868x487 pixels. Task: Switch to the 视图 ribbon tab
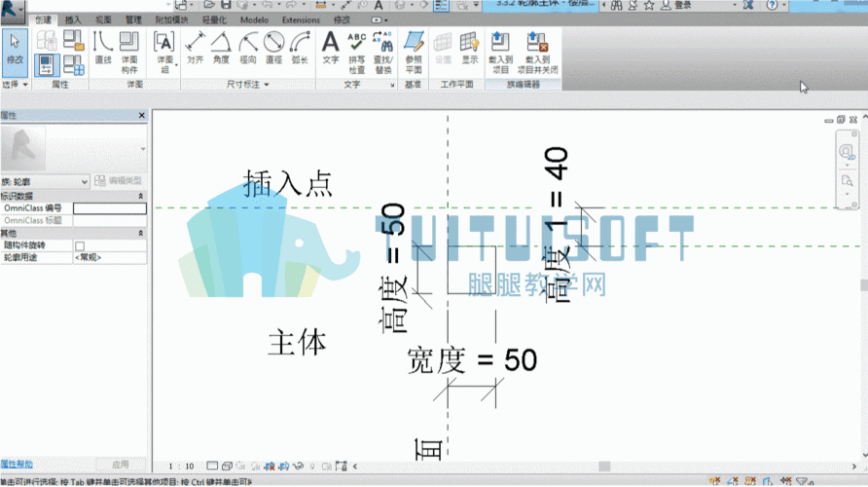tap(103, 19)
